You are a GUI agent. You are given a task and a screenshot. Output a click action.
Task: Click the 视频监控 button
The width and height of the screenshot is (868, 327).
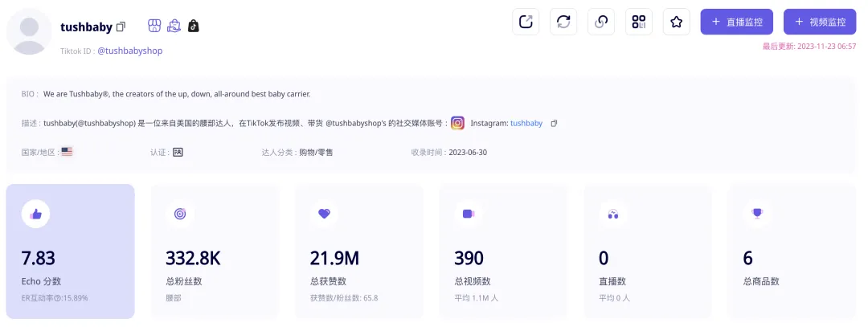[x=819, y=22]
